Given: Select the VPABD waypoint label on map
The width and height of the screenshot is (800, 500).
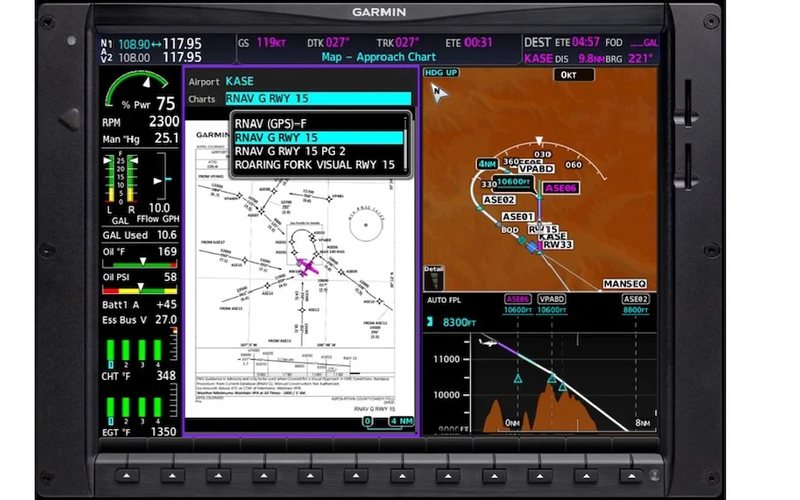Looking at the screenshot, I should point(536,168).
